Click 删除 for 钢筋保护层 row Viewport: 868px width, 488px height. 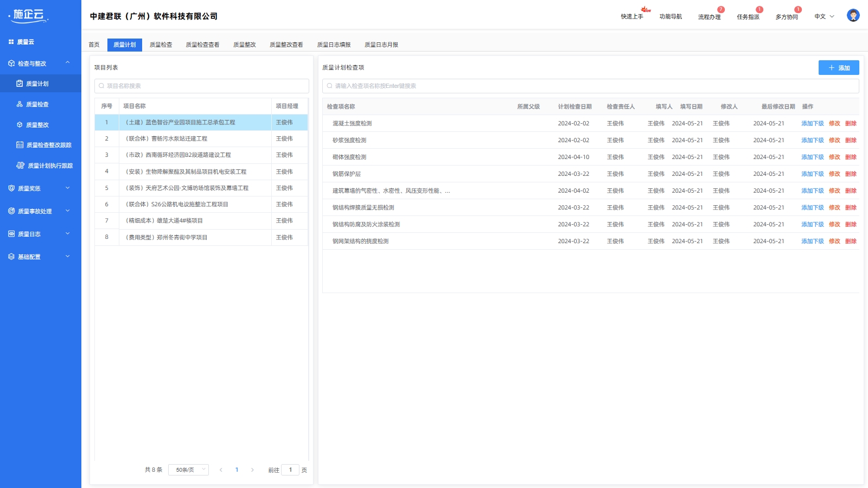(x=851, y=174)
